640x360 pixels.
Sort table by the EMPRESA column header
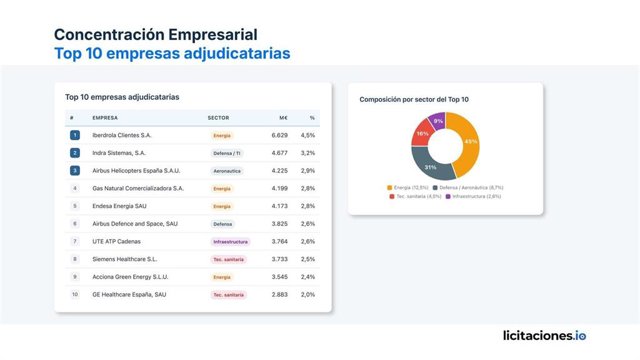[105, 118]
